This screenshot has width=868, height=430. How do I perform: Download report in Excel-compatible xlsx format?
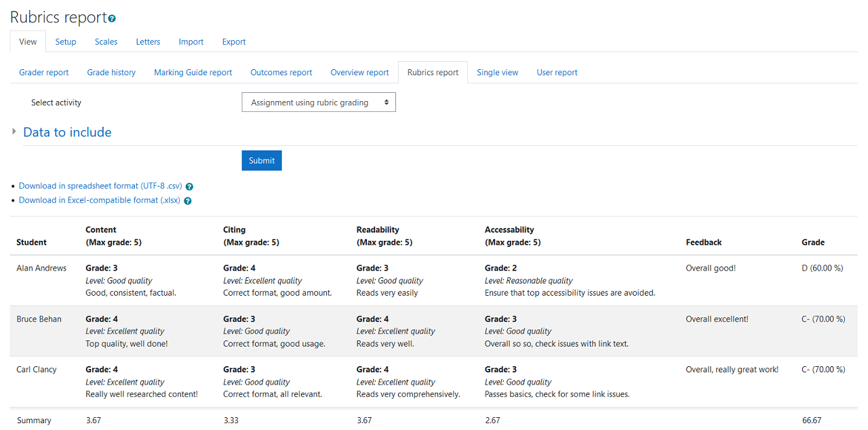click(x=99, y=199)
